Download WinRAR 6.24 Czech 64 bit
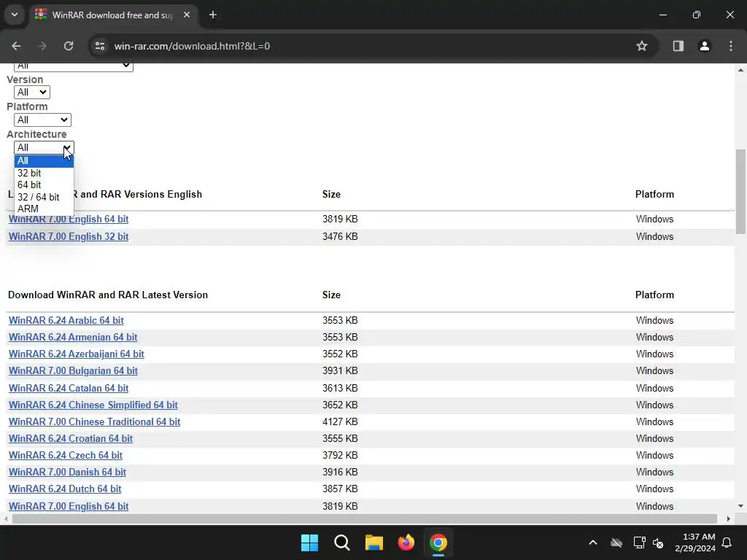This screenshot has height=560, width=747. pos(65,455)
